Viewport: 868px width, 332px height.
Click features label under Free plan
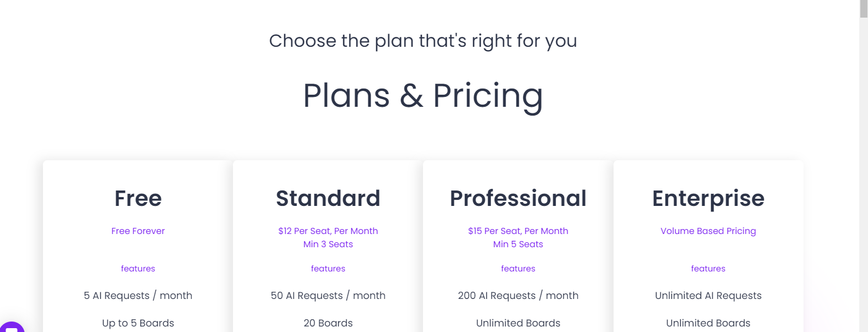tap(138, 269)
